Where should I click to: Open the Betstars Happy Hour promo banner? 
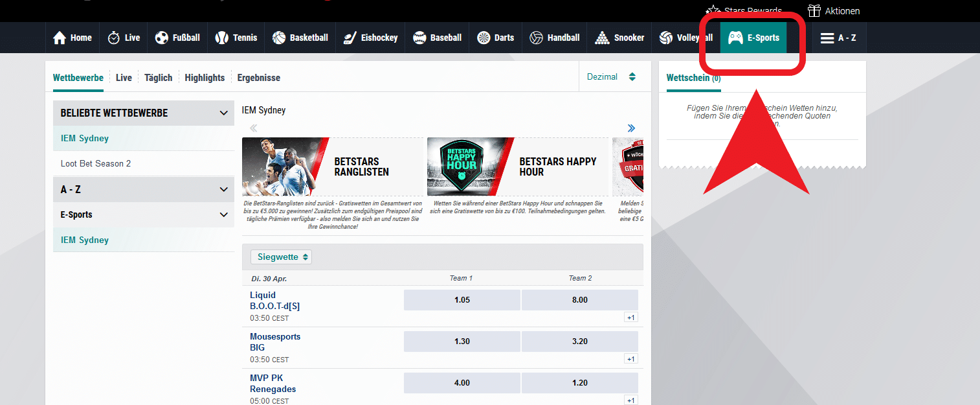518,167
